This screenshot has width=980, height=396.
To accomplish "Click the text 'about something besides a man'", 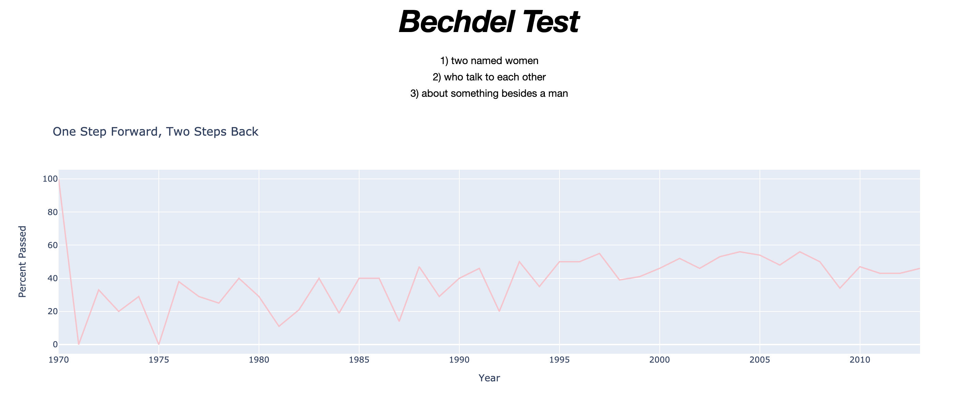I will pos(494,94).
